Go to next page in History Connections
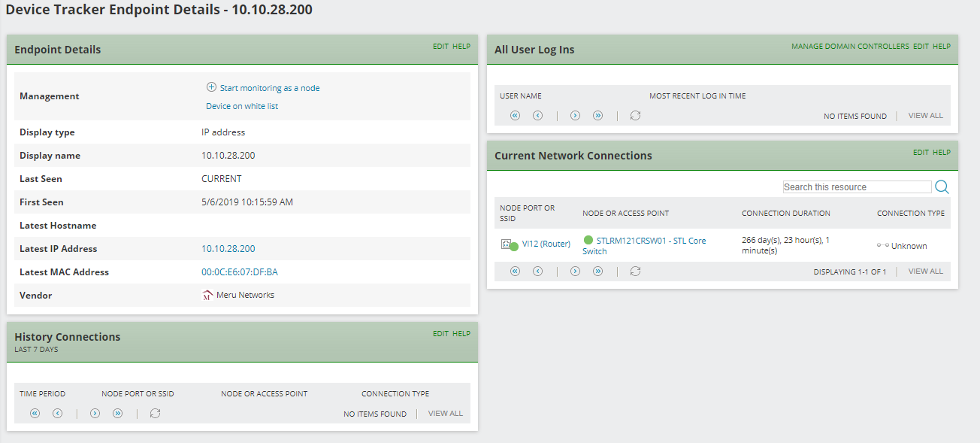980x443 pixels. tap(95, 414)
